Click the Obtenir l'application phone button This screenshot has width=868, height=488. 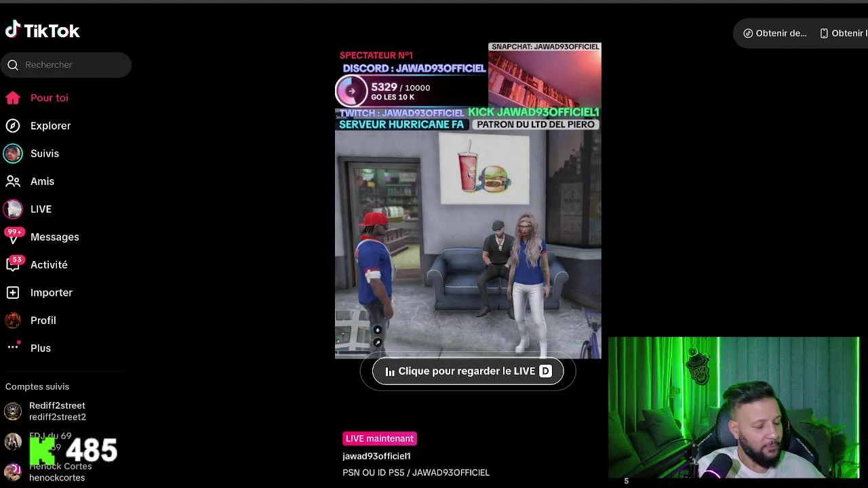[844, 33]
